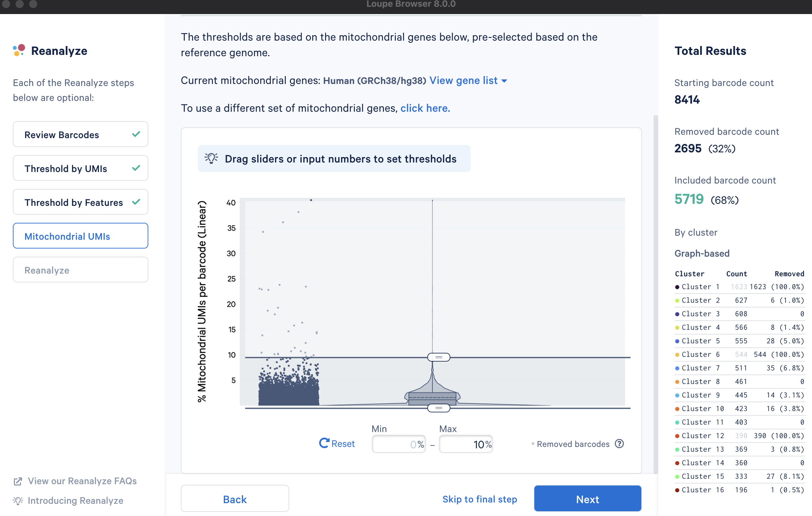Click the Reanalyze logo icon

[19, 50]
